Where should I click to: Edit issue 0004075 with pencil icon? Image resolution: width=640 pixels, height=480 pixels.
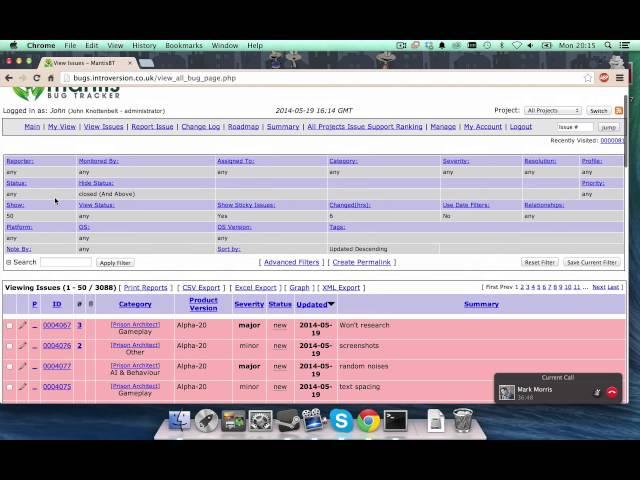click(22, 387)
